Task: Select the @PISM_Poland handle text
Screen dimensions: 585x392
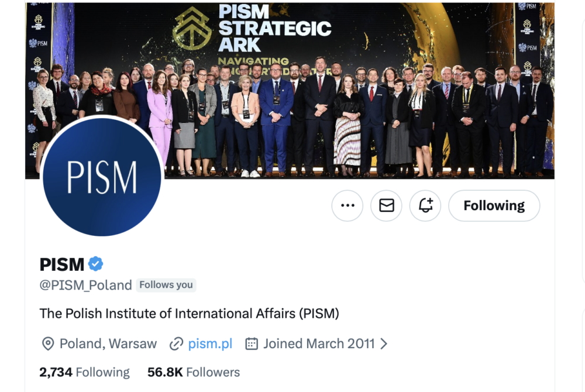Action: tap(85, 285)
